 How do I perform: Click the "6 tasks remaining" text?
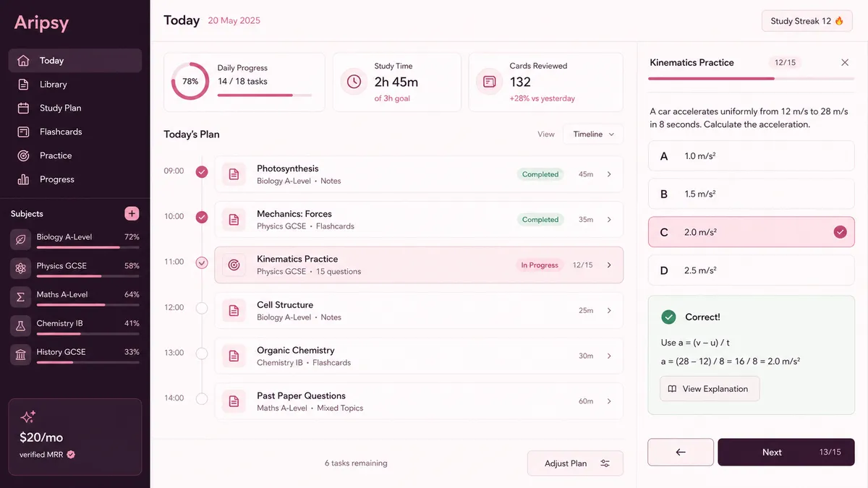click(x=356, y=463)
